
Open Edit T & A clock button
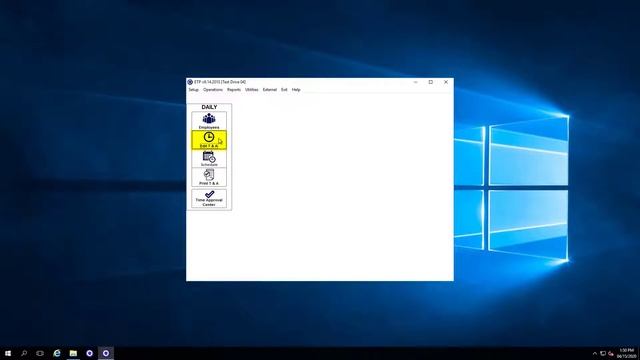tap(209, 140)
